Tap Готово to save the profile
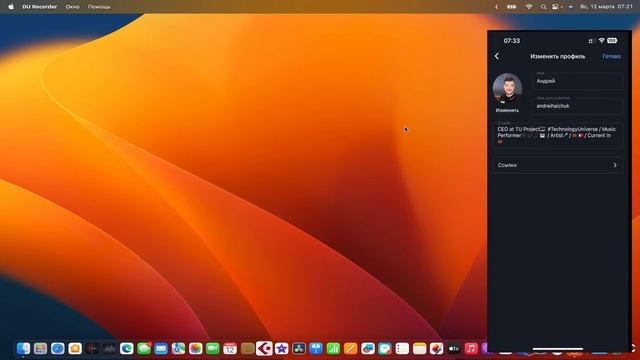Image resolution: width=640 pixels, height=360 pixels. tap(611, 56)
